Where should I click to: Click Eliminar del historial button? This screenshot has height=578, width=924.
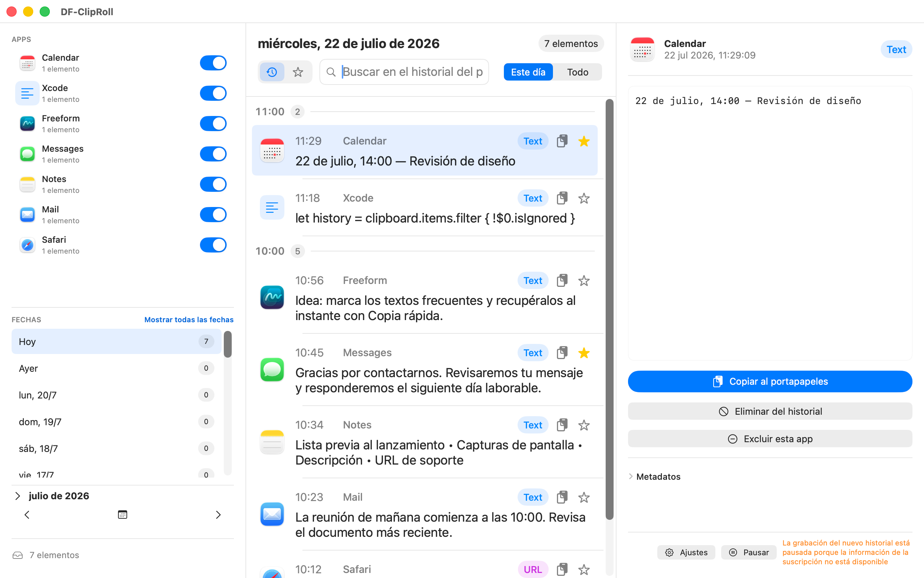pyautogui.click(x=770, y=411)
